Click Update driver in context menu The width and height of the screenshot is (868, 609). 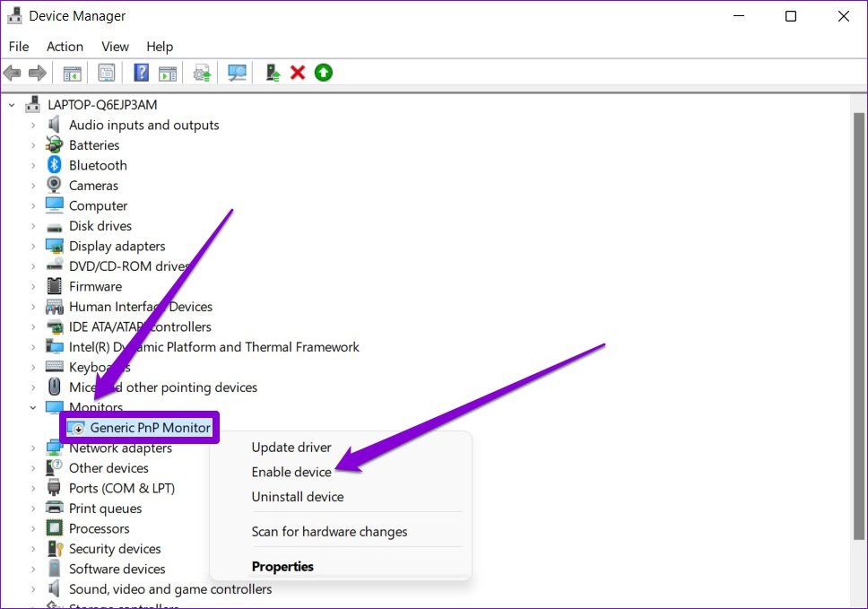click(x=291, y=447)
